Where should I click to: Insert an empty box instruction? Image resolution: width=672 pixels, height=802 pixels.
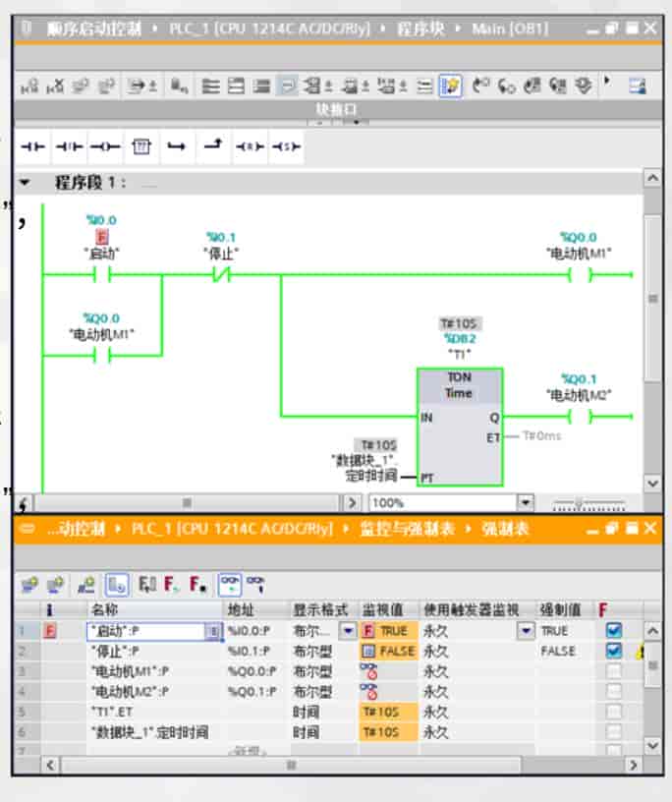141,146
